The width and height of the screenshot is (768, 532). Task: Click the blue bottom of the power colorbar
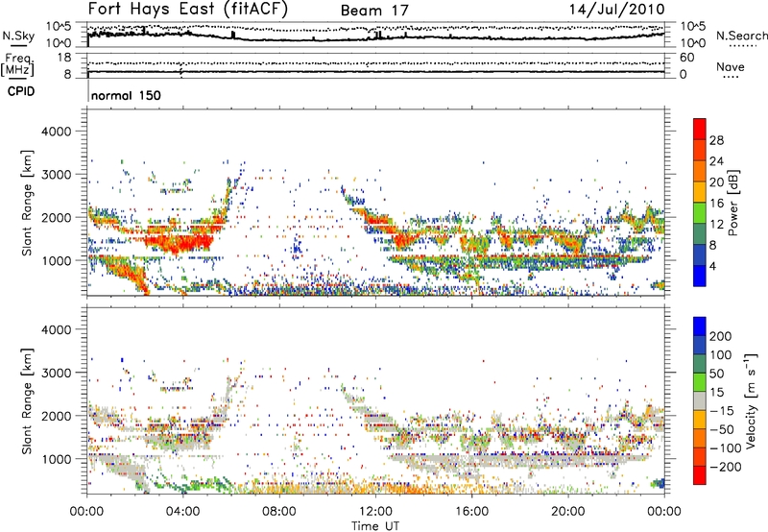coord(700,276)
